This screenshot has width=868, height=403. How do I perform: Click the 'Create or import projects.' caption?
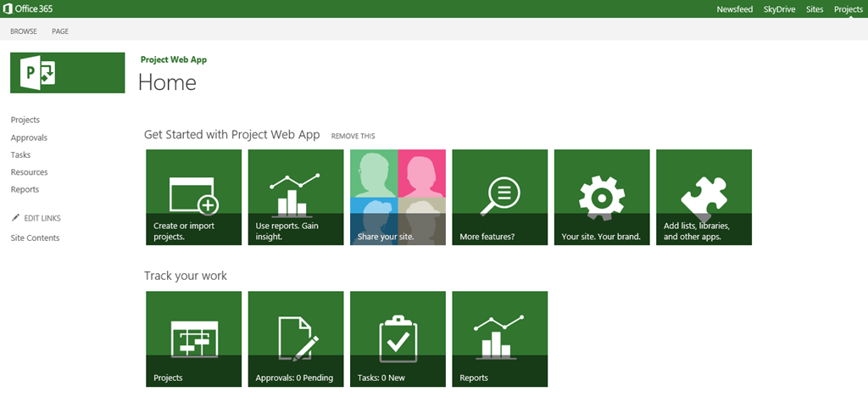pos(184,231)
